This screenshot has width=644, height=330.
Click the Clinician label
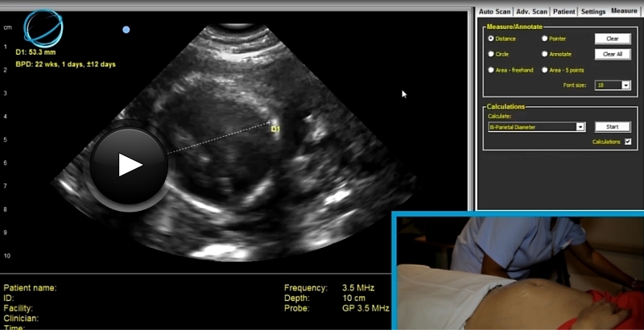[21, 319]
